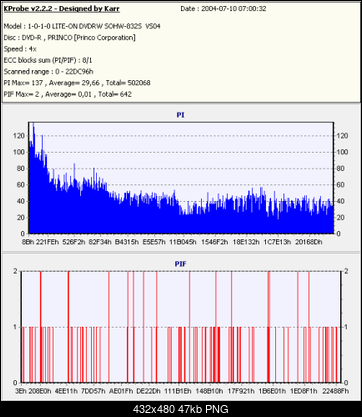The width and height of the screenshot is (362, 417).
Task: Click the 221FEh label on PI axis
Action: [48, 242]
